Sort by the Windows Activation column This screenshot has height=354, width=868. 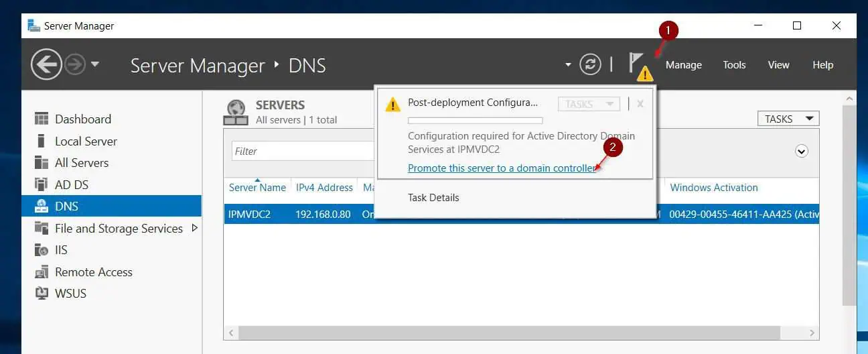pos(714,188)
